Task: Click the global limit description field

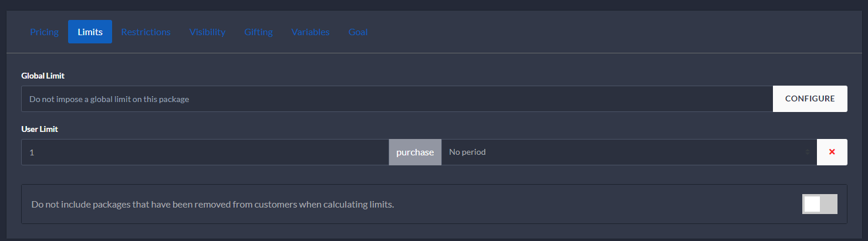Action: [x=397, y=99]
